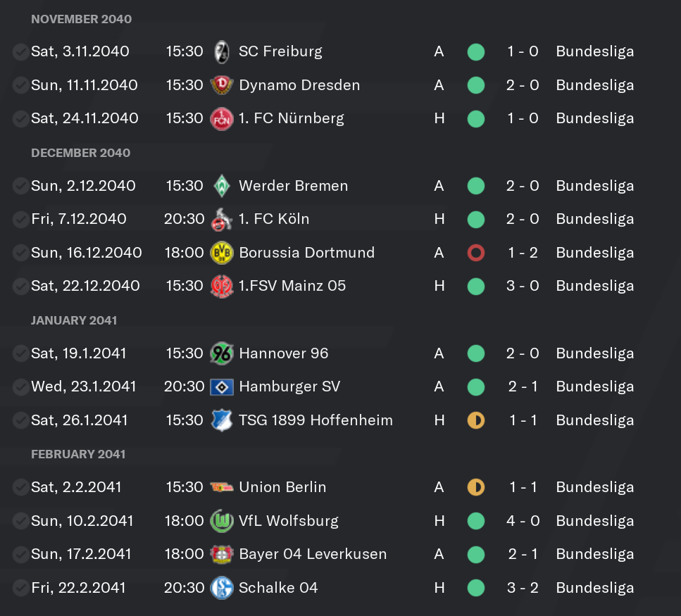
Task: Toggle checkmark beside Sat, 2.2.2041 fixture
Action: pyautogui.click(x=20, y=487)
